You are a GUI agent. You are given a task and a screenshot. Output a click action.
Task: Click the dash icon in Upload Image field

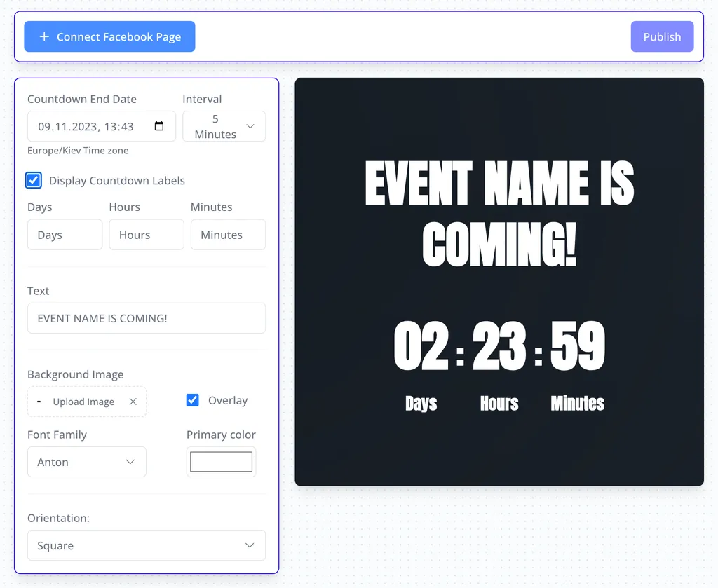click(39, 401)
